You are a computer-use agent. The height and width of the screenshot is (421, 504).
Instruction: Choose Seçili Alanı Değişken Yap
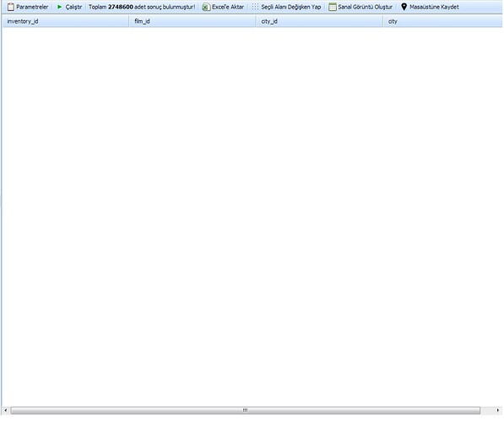tap(291, 7)
